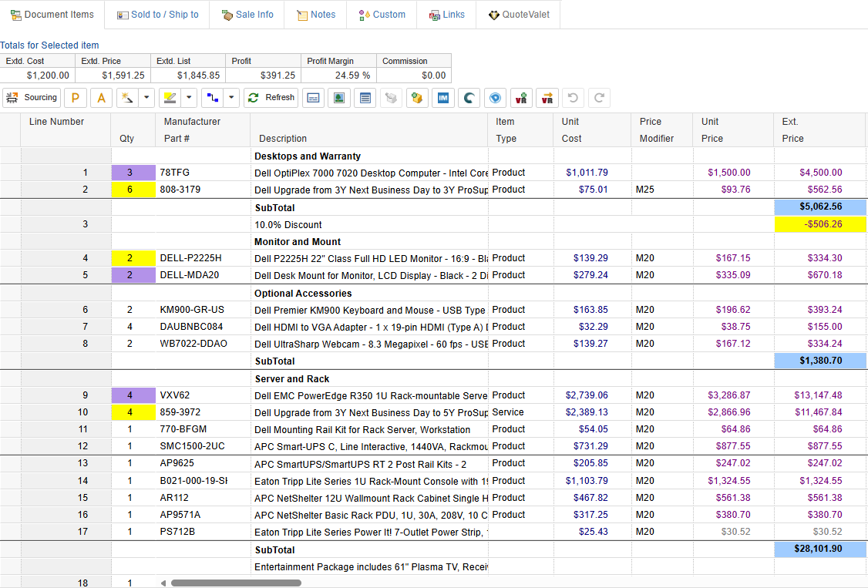The image size is (868, 588).
Task: Click the Sourcing toolbar button
Action: pos(32,98)
